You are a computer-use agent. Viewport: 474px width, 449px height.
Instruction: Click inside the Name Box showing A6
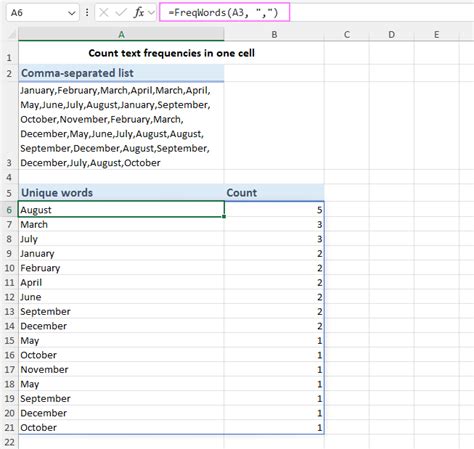(37, 13)
